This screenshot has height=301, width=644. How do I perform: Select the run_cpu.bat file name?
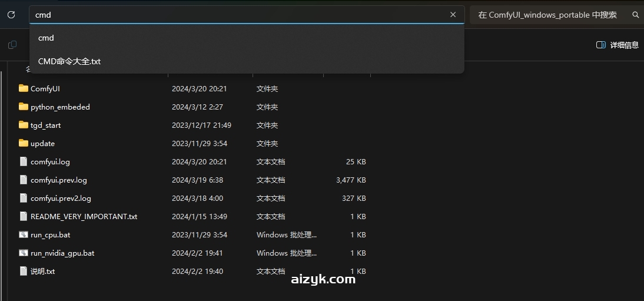coord(50,235)
